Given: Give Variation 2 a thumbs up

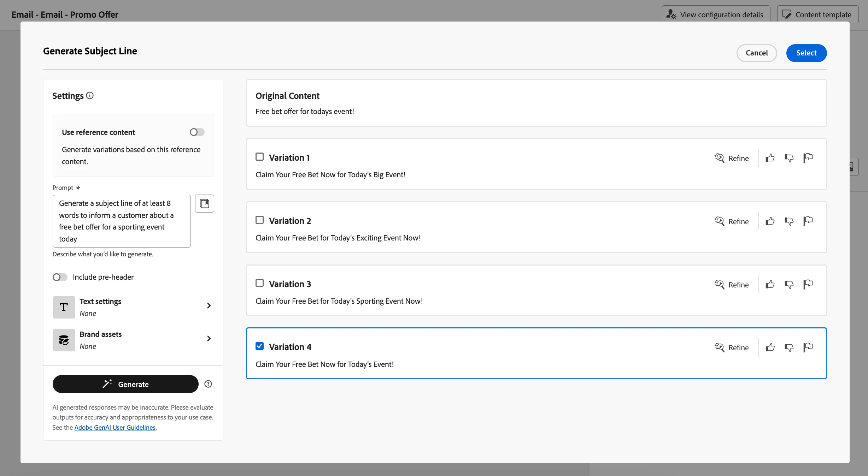Looking at the screenshot, I should point(770,221).
